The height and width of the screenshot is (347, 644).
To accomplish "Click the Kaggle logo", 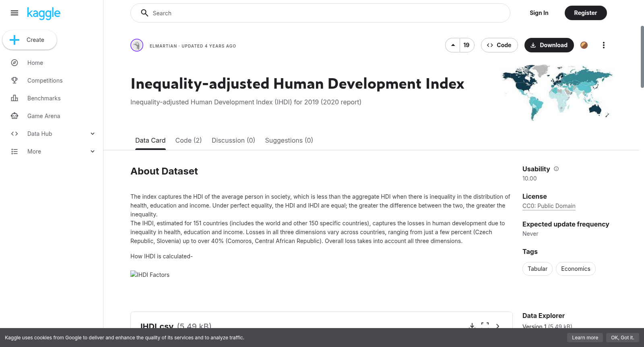I will pos(43,13).
